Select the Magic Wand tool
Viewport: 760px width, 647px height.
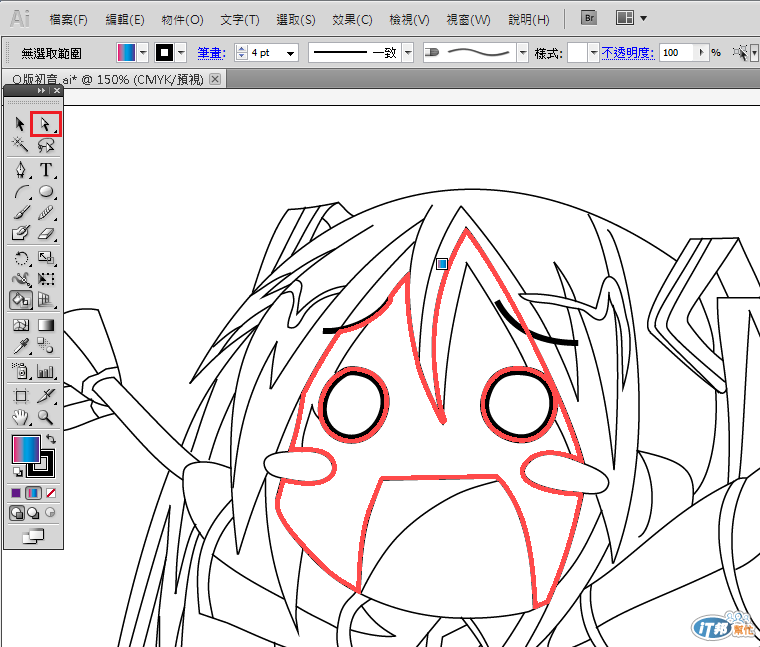click(x=20, y=144)
